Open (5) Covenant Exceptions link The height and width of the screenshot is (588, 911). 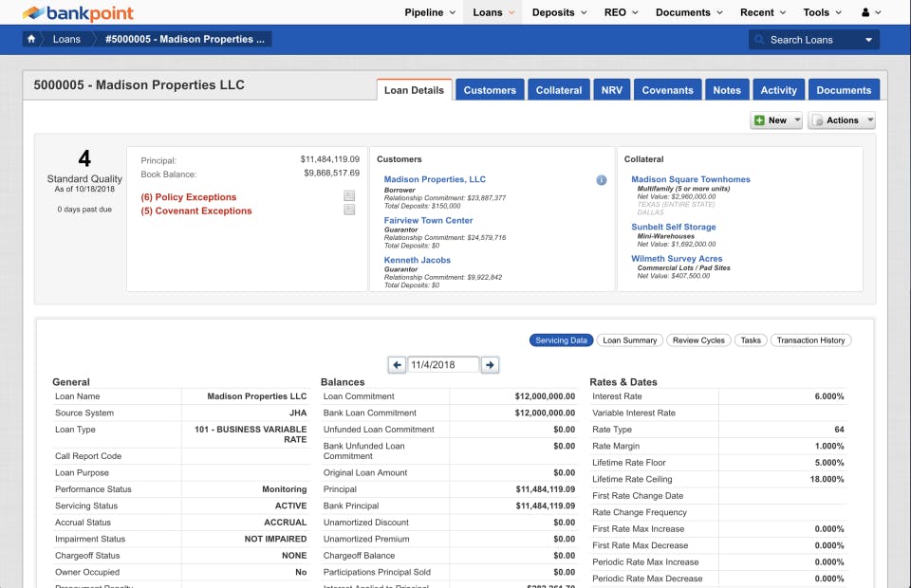pyautogui.click(x=195, y=211)
